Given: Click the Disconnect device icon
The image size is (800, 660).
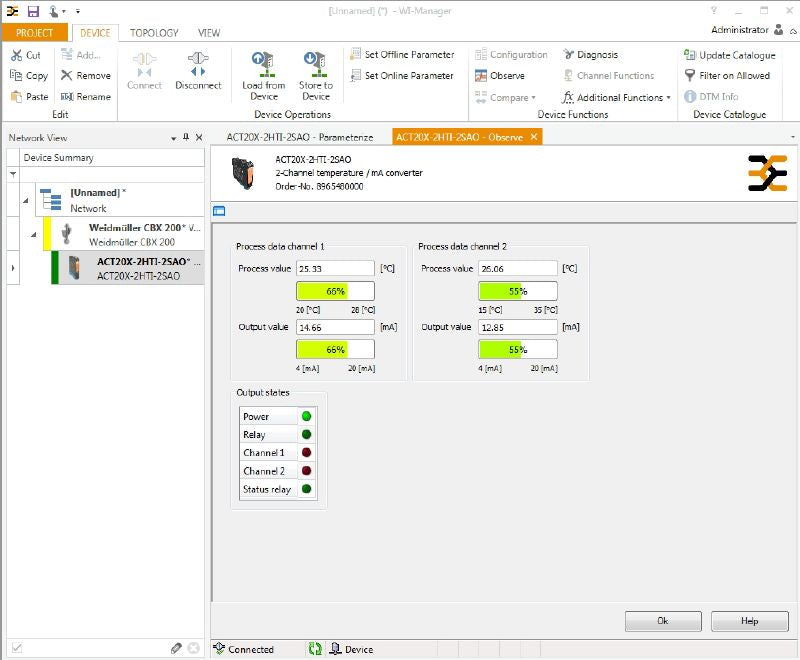Looking at the screenshot, I should [x=198, y=64].
